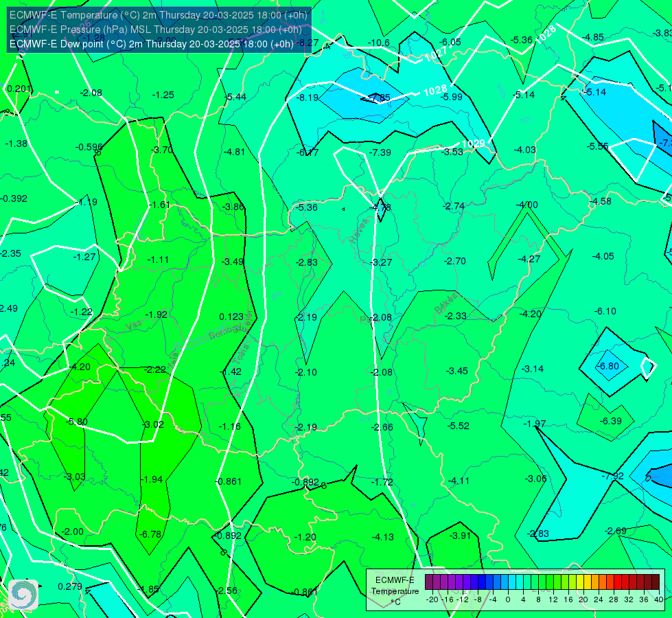Click the dark maroon legend swatch at 40
672x618 pixels.
point(656,582)
